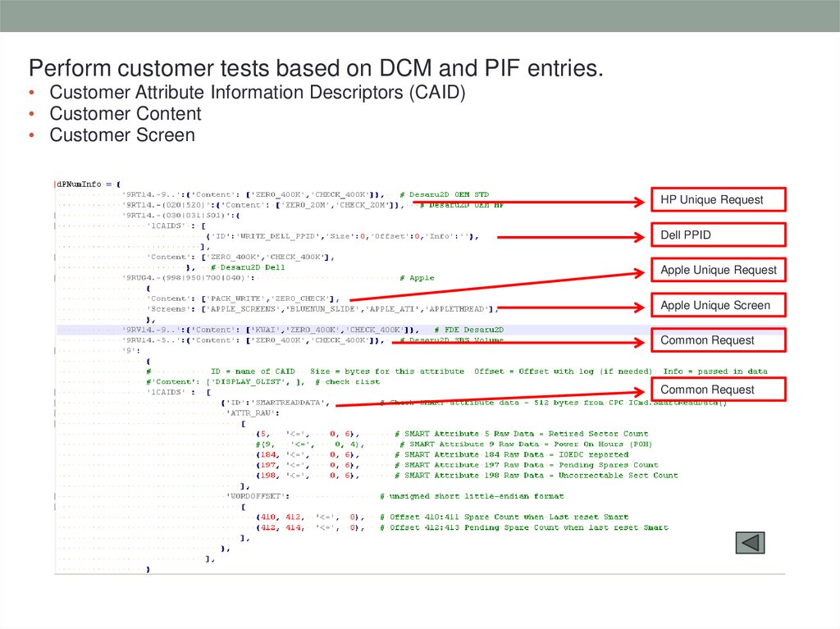Click the Pending Spares Count attribute 197 line

click(458, 465)
